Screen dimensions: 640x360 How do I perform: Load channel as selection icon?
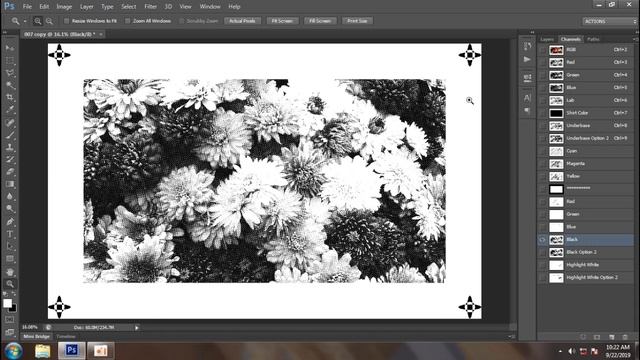(x=583, y=337)
